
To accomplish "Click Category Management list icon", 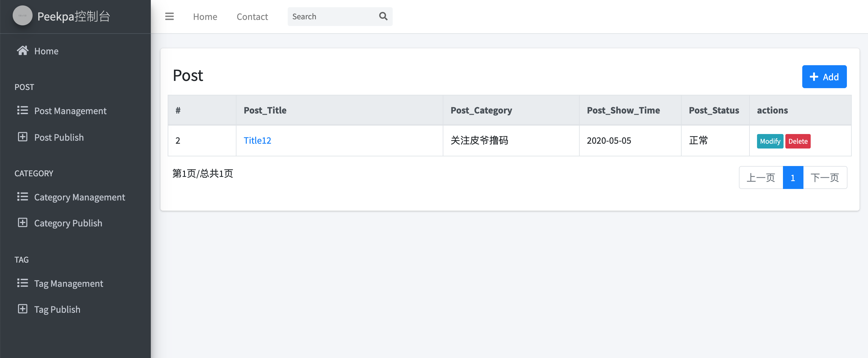I will 23,197.
